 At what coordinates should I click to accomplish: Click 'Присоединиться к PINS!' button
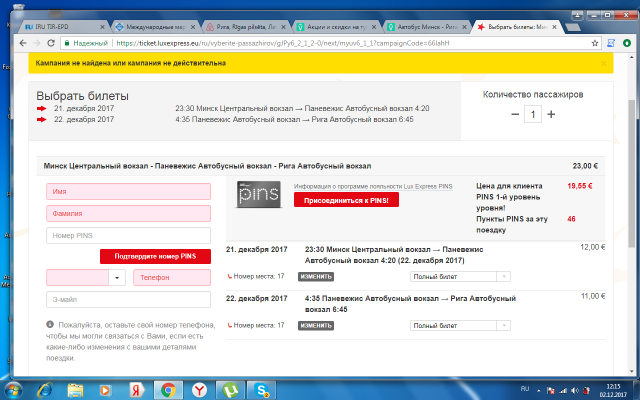[x=346, y=200]
